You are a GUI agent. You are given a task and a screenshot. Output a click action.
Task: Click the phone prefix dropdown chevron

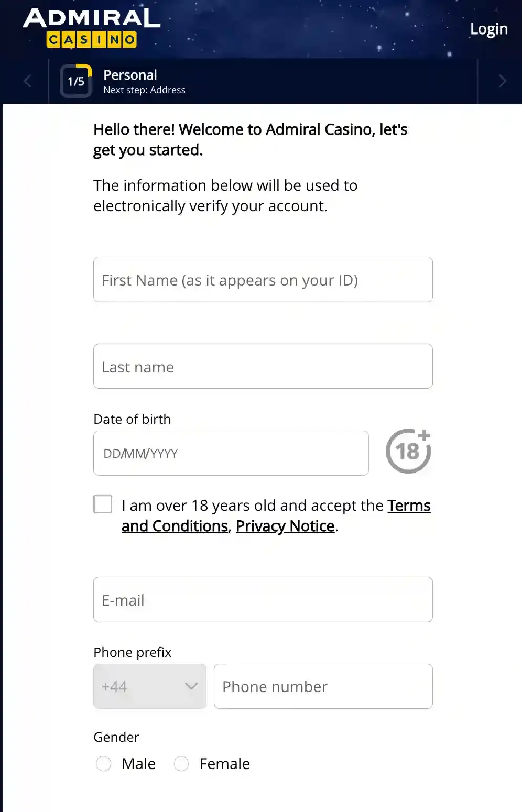coord(191,686)
